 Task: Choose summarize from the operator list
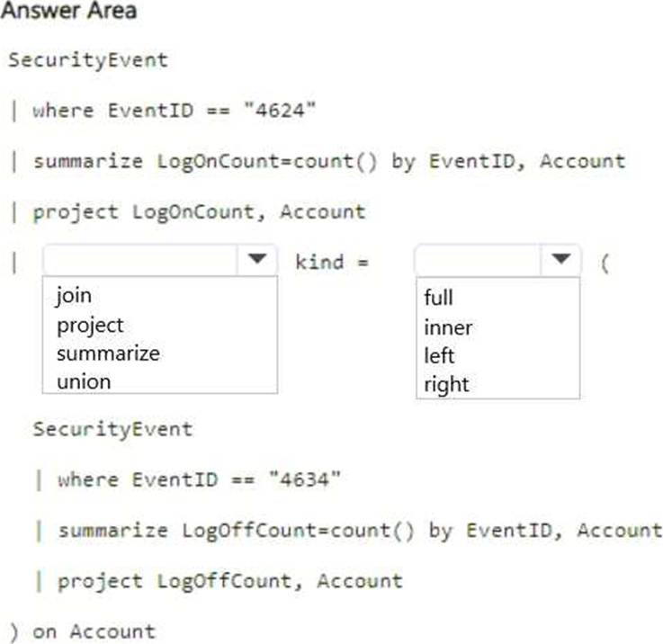[108, 353]
